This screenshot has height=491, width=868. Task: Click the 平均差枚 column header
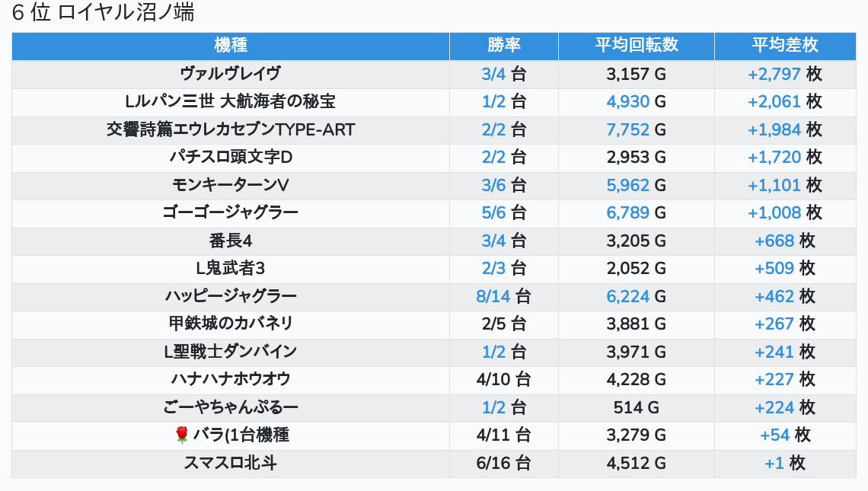point(784,46)
